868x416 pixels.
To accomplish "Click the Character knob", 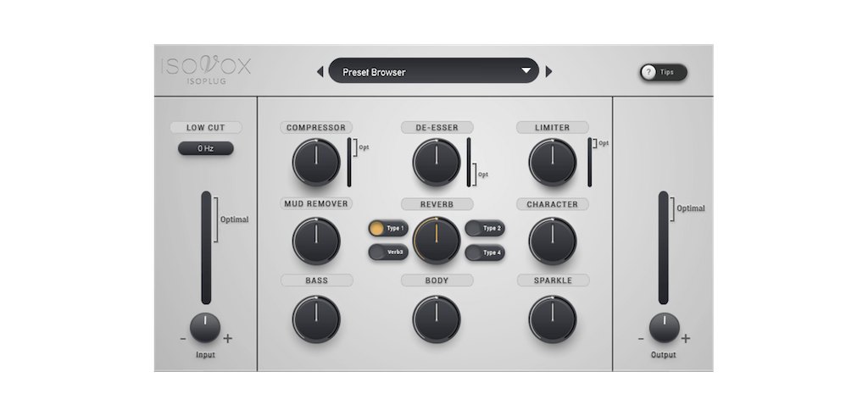I will 552,240.
